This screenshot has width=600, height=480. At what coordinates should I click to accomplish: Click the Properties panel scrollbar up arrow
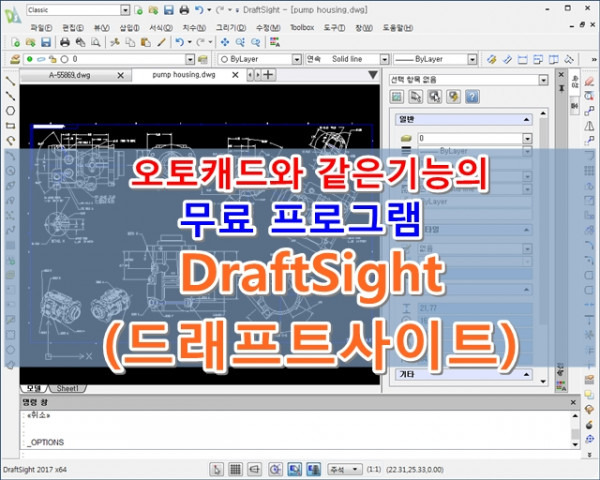click(x=543, y=113)
